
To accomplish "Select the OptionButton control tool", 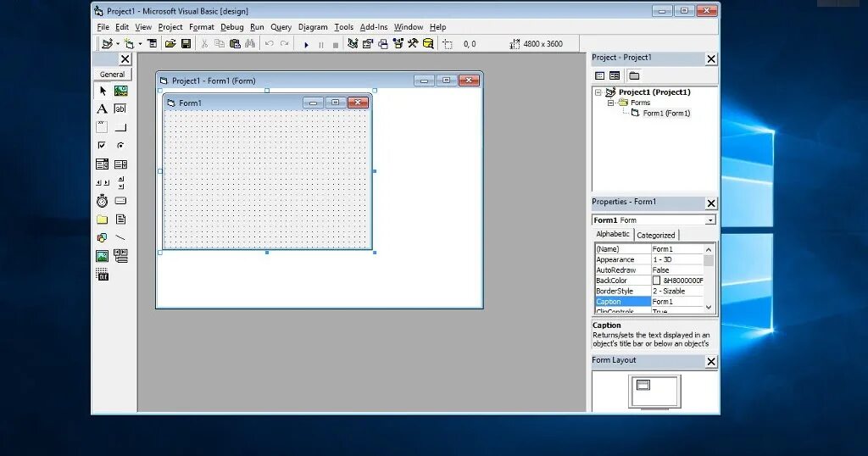I will tap(120, 146).
